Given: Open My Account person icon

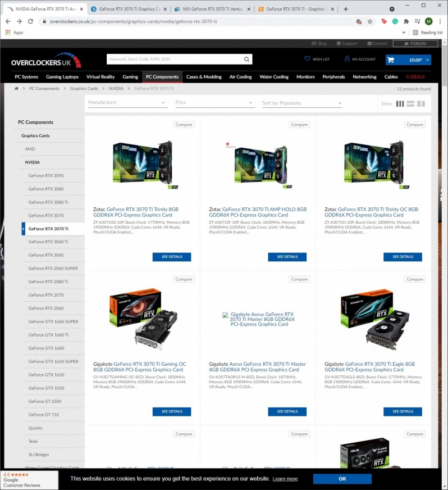Looking at the screenshot, I should coord(347,59).
